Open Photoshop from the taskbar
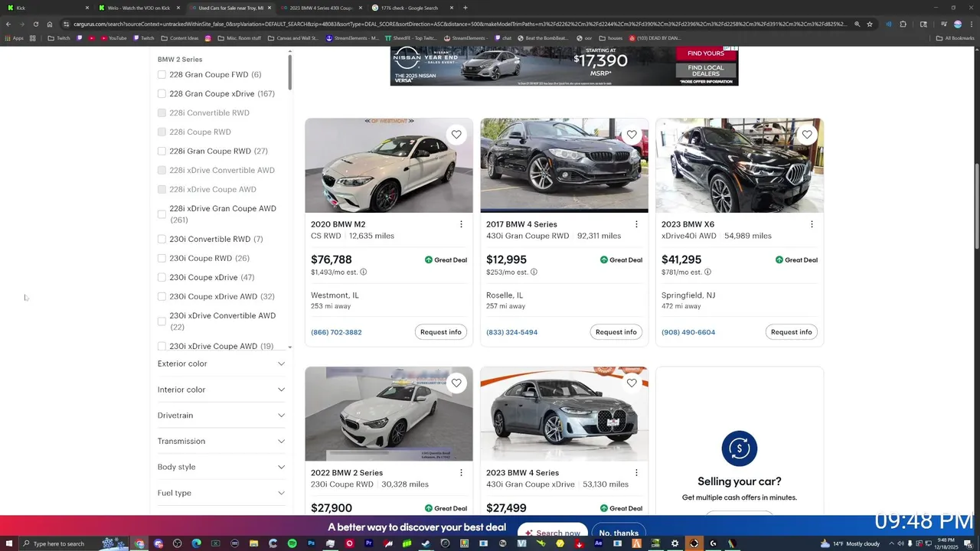 [312, 543]
